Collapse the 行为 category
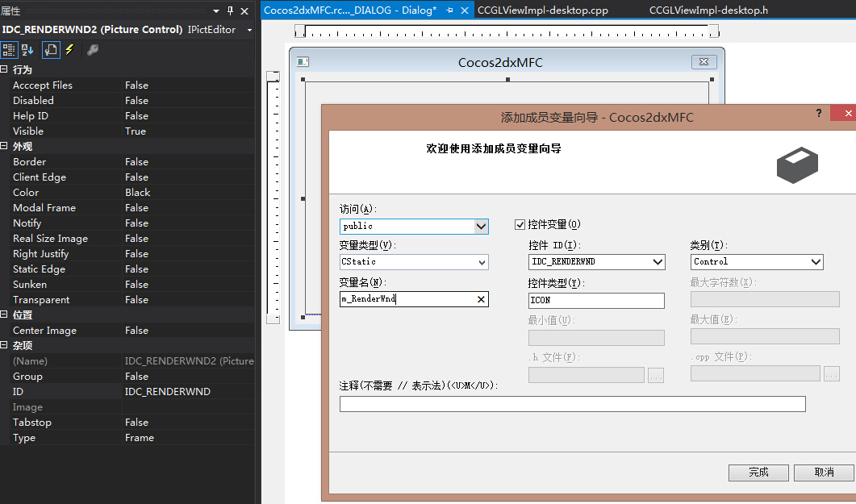The image size is (856, 504). click(x=4, y=69)
